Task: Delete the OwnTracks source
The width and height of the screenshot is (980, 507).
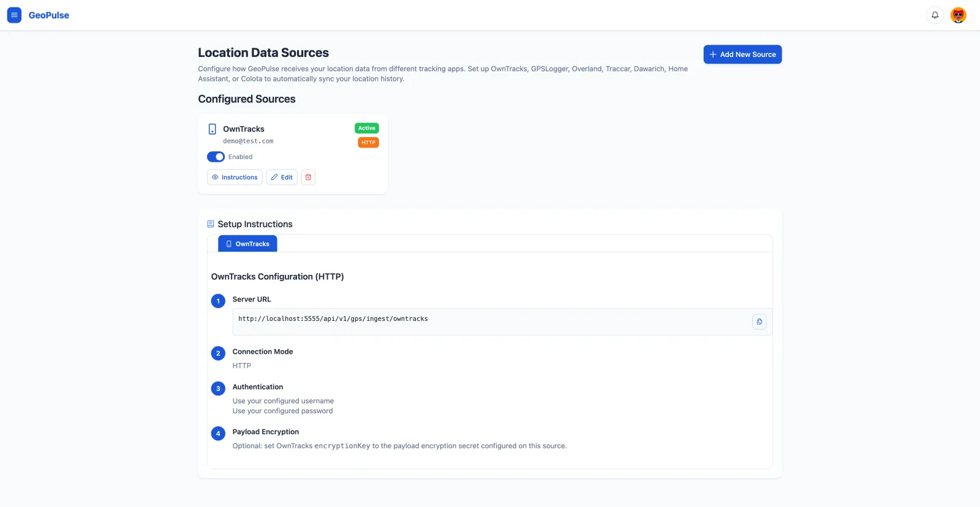Action: [308, 177]
